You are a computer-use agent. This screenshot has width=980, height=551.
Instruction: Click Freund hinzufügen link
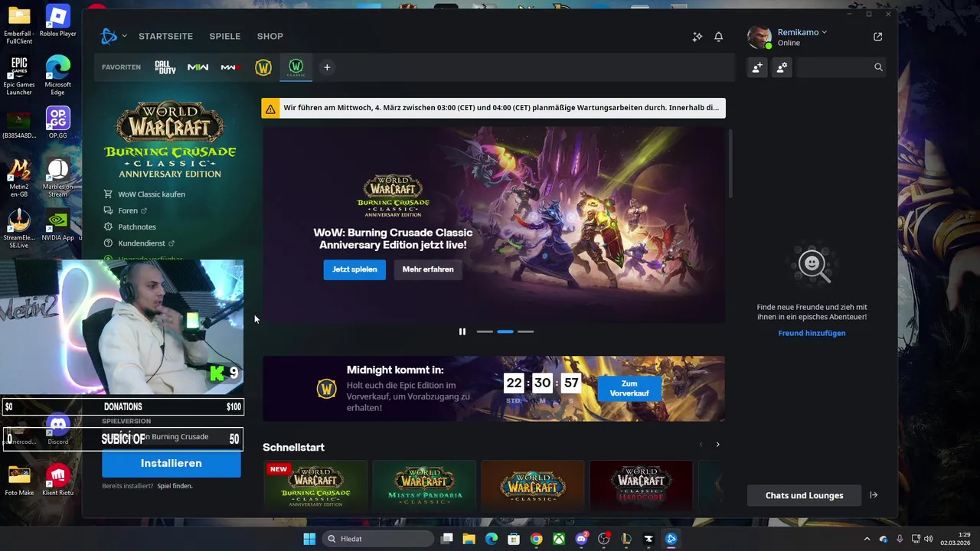[x=812, y=333]
